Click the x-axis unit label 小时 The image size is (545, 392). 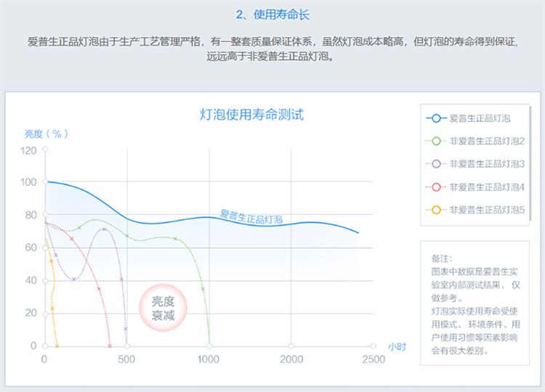397,346
